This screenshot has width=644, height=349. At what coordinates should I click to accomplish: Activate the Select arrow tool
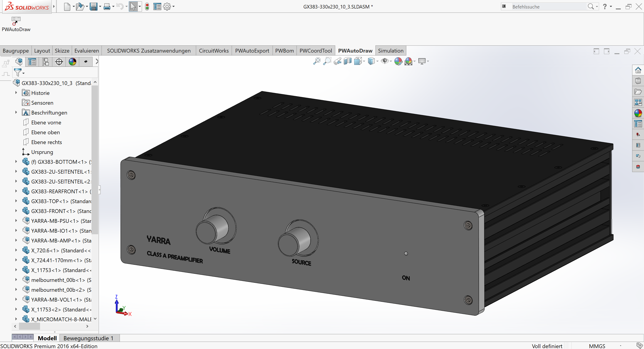pyautogui.click(x=133, y=6)
